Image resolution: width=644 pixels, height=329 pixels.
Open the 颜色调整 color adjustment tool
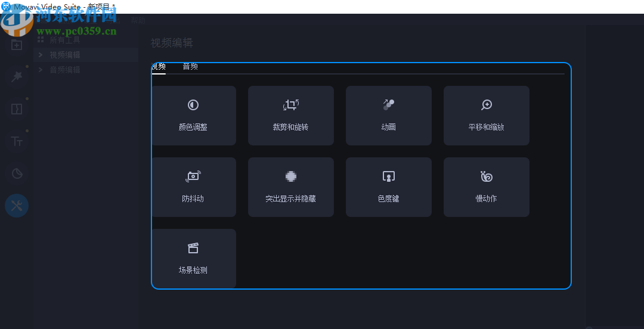[x=193, y=116]
